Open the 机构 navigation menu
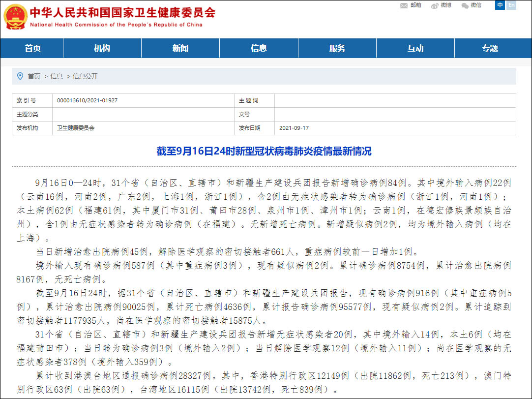Viewport: 532px width, 399px height. 102,48
